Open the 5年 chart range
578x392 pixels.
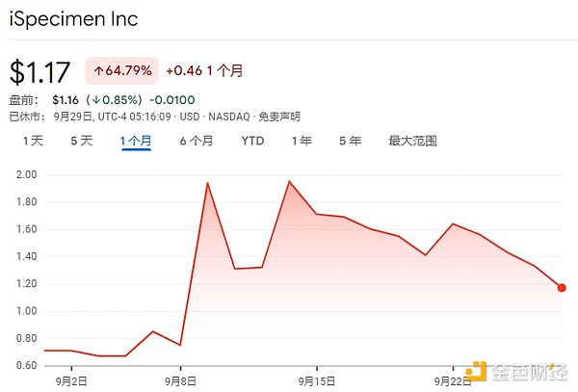click(350, 141)
